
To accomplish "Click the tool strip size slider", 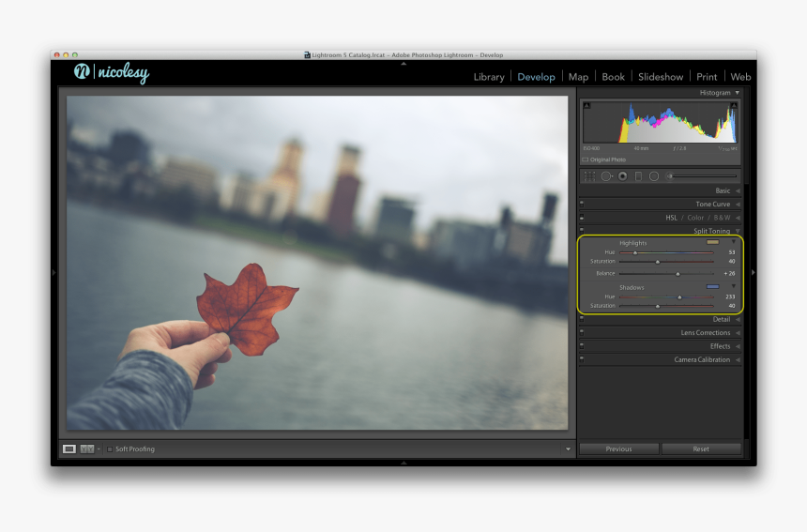I will click(x=703, y=176).
